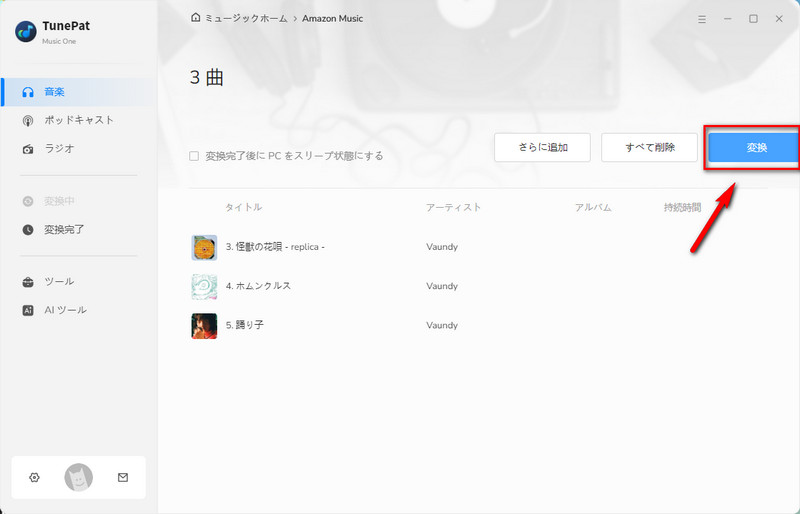Image resolution: width=800 pixels, height=514 pixels.
Task: Minimize the TunePat window
Action: pyautogui.click(x=728, y=19)
